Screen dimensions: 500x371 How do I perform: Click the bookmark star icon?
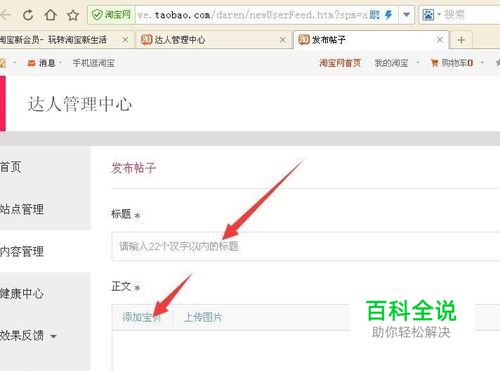point(73,15)
